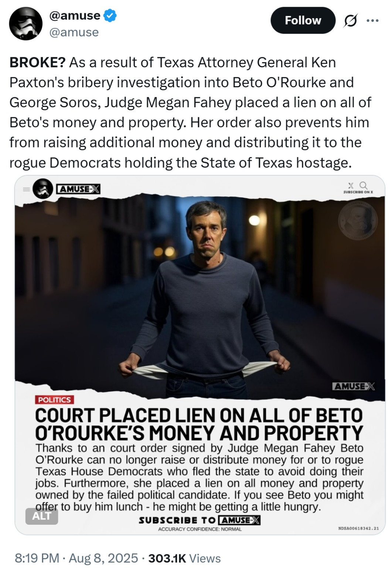Open the three-dot more options menu
Viewport: 392px width, 568px height.
click(372, 21)
